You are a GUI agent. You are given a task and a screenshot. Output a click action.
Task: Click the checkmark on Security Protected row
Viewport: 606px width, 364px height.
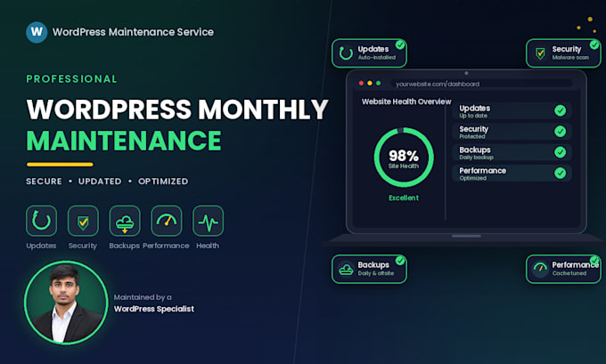[x=560, y=132]
